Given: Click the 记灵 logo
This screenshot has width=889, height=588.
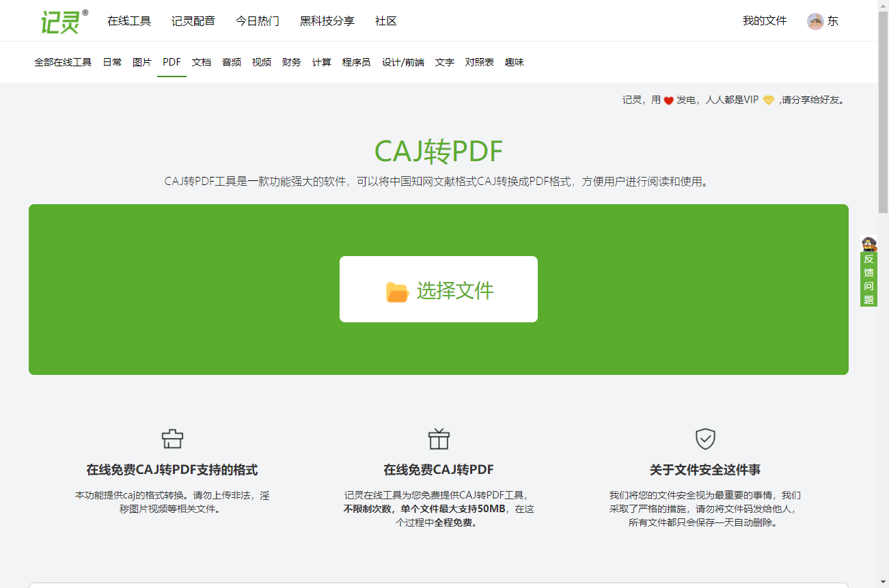Looking at the screenshot, I should (x=61, y=20).
